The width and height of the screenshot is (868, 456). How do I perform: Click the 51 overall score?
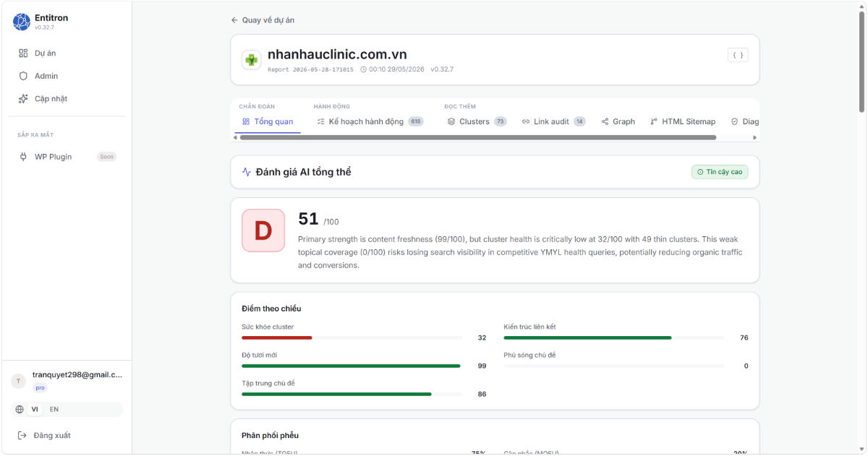[308, 218]
